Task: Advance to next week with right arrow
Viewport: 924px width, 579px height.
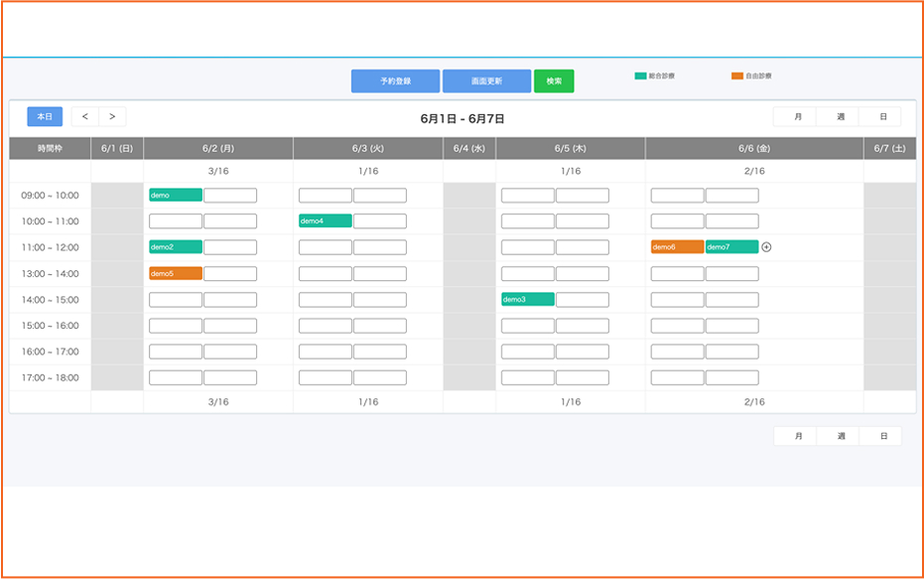Action: tap(112, 117)
